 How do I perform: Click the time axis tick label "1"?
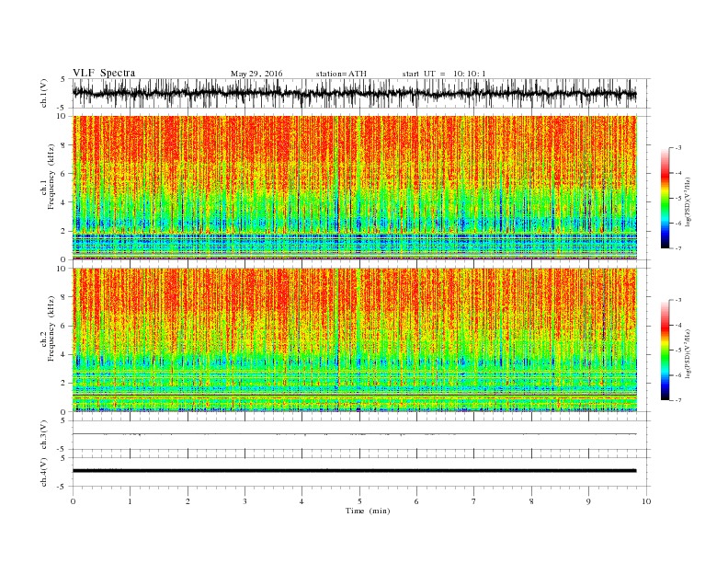pos(130,501)
